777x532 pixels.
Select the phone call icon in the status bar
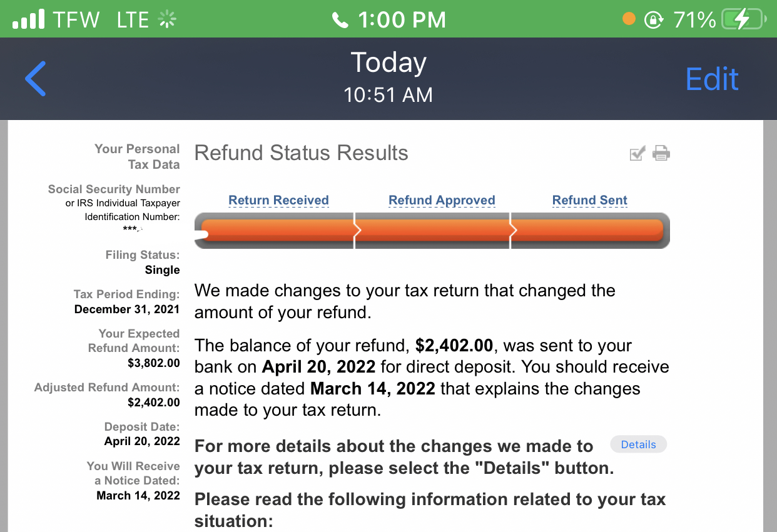coord(340,19)
